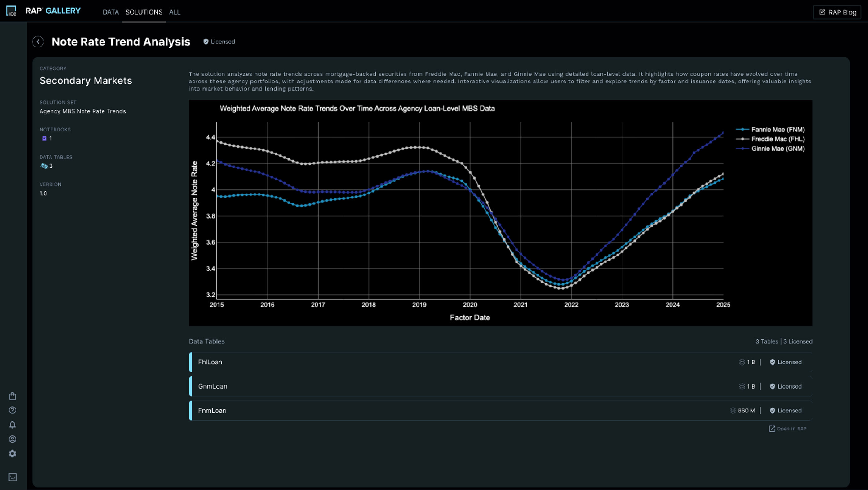Viewport: 868px width, 490px height.
Task: Click the notebooks icon under NOTEBOOKS
Action: (x=44, y=138)
